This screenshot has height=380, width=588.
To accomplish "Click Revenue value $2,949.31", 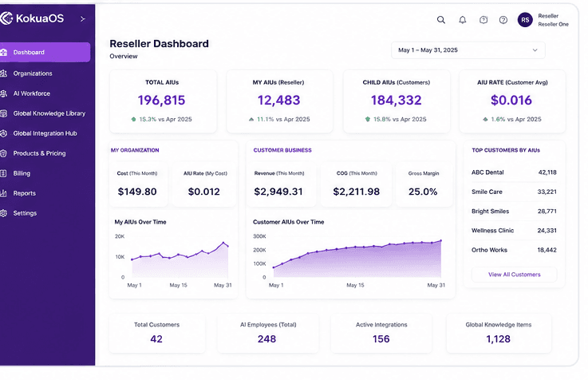I will click(x=278, y=192).
